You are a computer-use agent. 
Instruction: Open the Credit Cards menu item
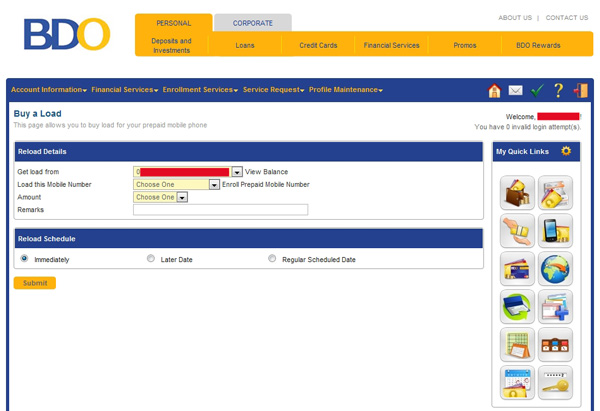318,46
